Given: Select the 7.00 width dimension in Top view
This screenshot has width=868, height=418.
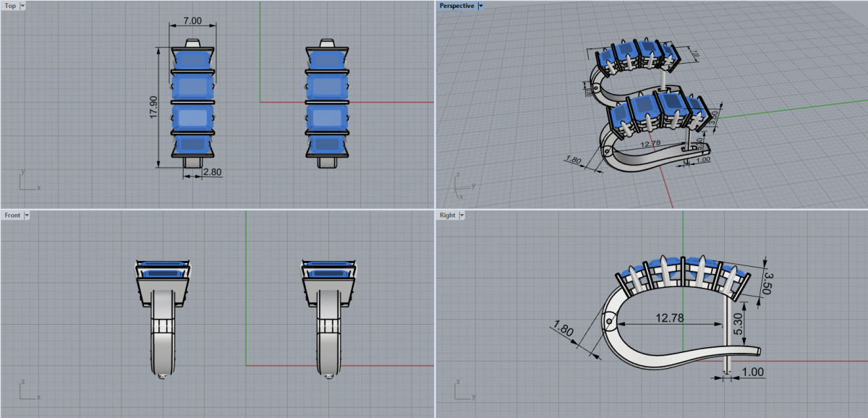Looking at the screenshot, I should [x=192, y=22].
